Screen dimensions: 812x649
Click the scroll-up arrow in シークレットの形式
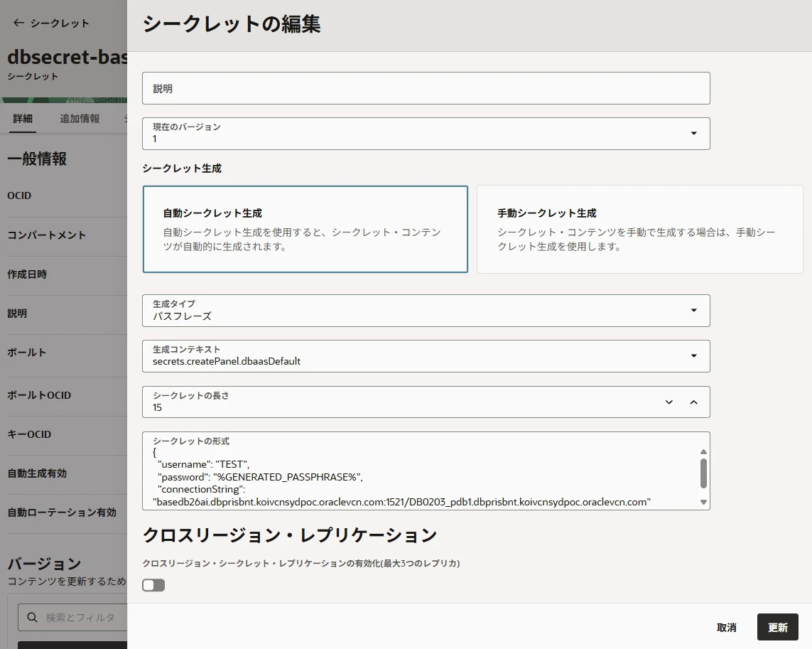point(703,451)
